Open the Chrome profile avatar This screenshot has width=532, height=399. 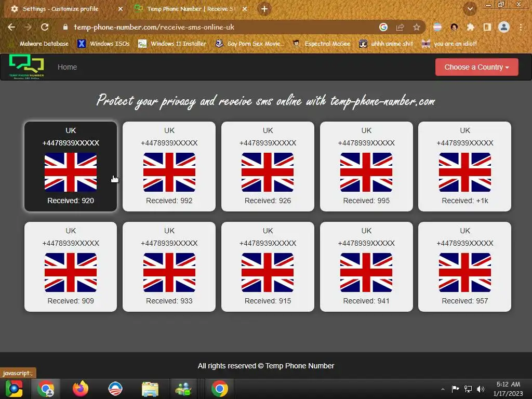click(x=504, y=27)
